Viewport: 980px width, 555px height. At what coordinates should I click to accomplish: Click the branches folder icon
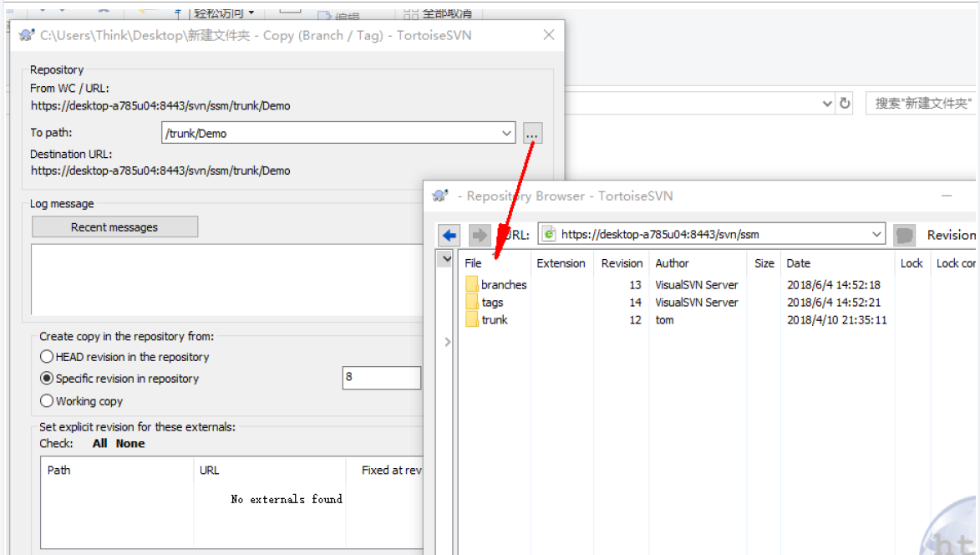coord(471,284)
